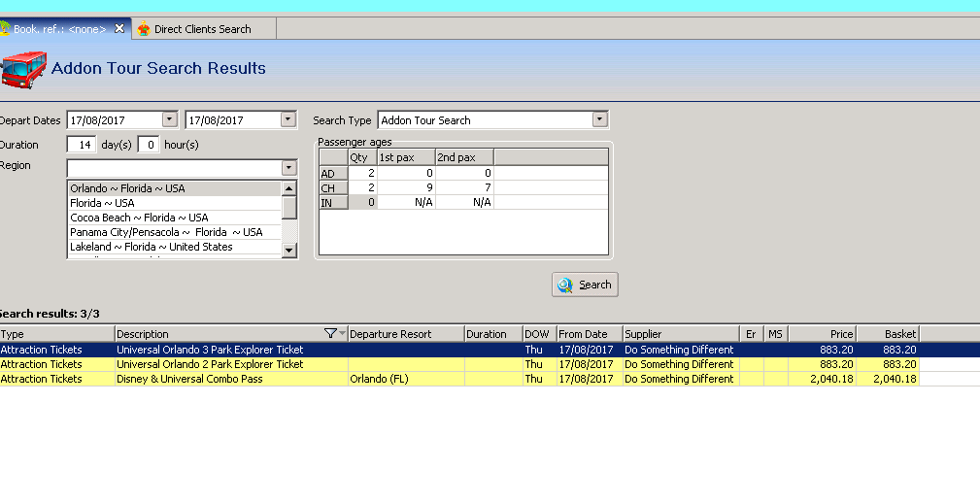Click the 2,040.18 basket cell
This screenshot has width=980, height=504.
click(888, 379)
